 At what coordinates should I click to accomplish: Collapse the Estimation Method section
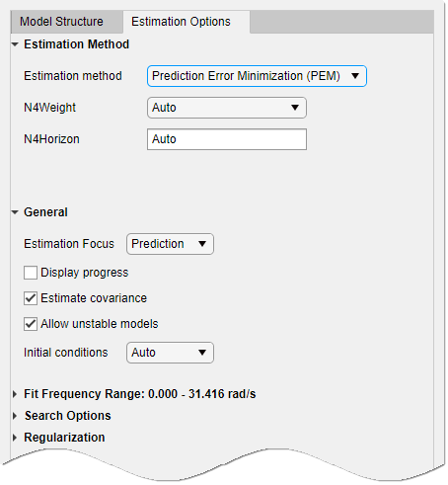pyautogui.click(x=15, y=44)
